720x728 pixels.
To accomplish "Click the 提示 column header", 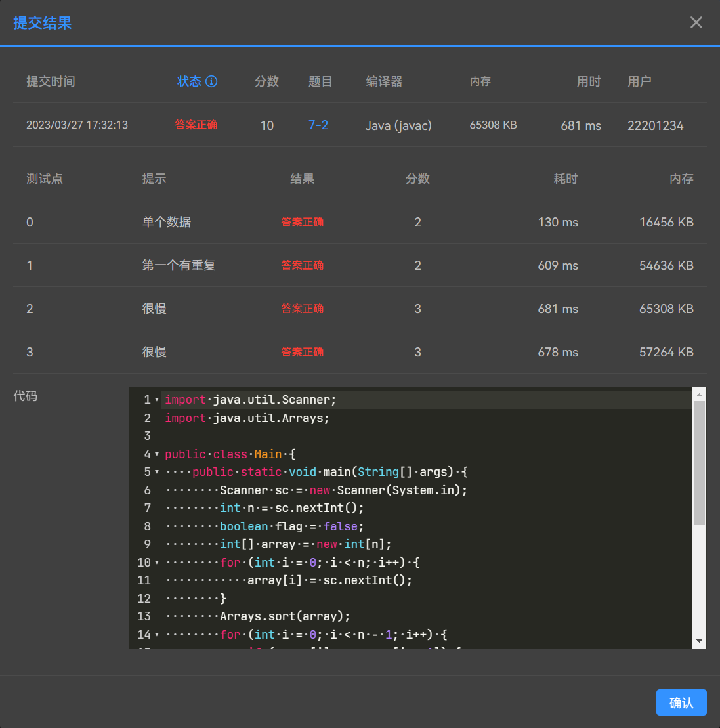I will [x=154, y=179].
